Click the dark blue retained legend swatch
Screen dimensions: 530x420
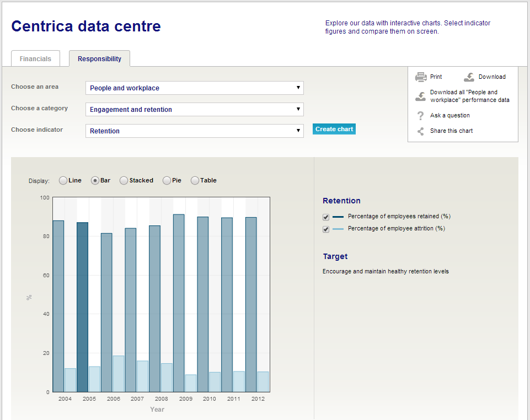pos(338,217)
